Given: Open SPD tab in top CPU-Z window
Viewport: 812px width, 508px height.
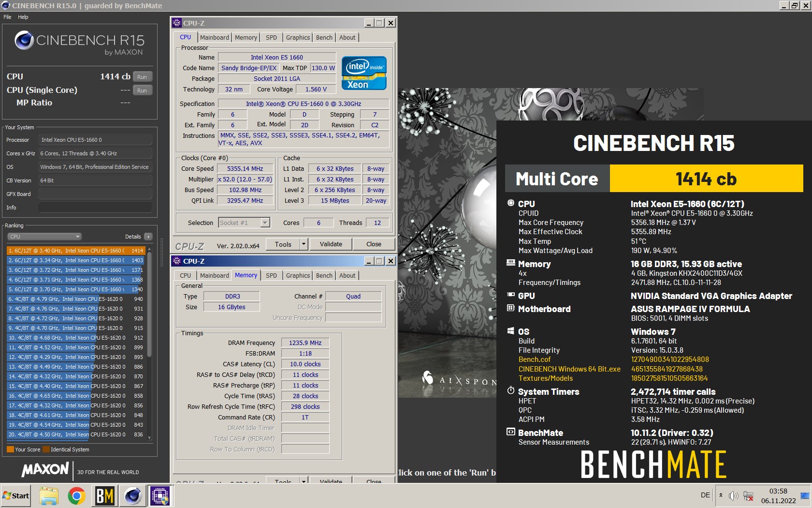Looking at the screenshot, I should click(272, 37).
